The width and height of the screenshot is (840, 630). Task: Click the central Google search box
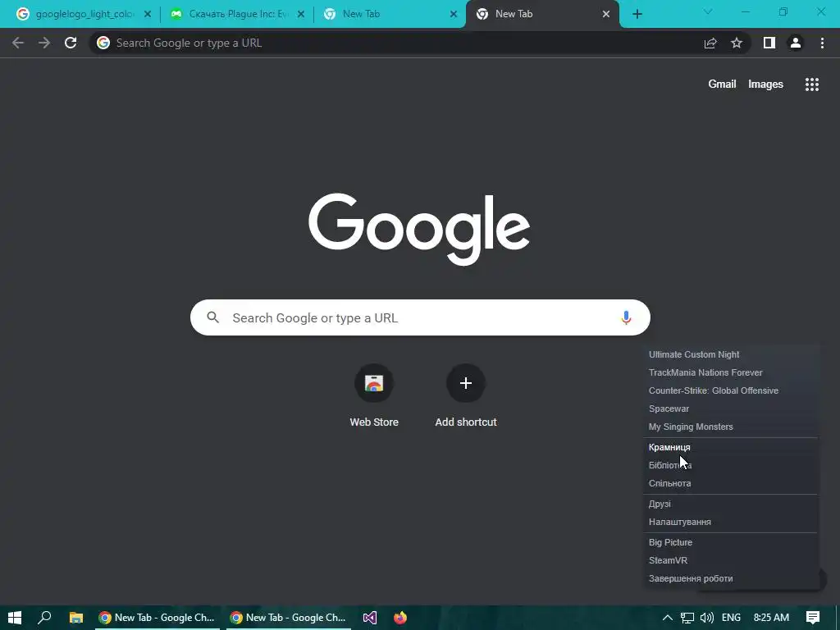[420, 317]
